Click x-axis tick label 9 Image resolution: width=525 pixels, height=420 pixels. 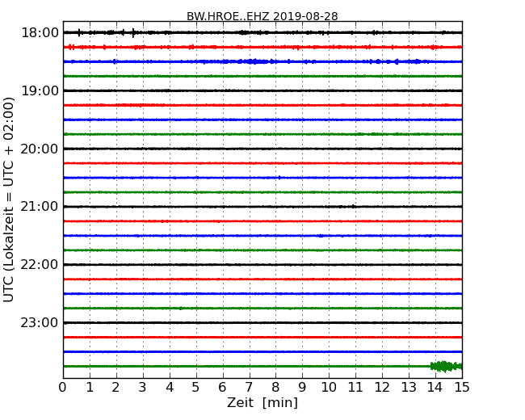(x=302, y=388)
